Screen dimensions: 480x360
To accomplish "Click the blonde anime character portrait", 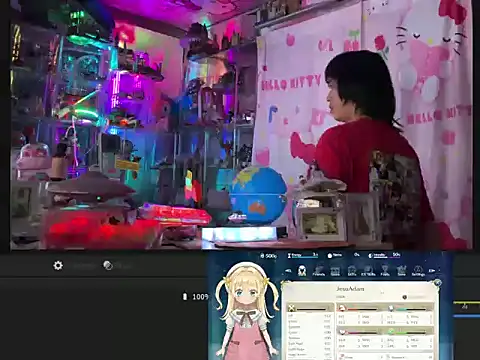I will (x=247, y=310).
